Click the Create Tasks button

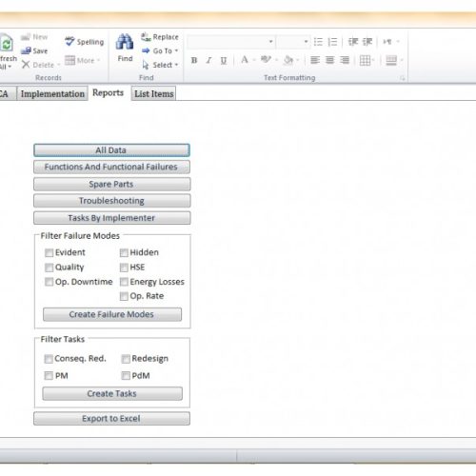[112, 393]
